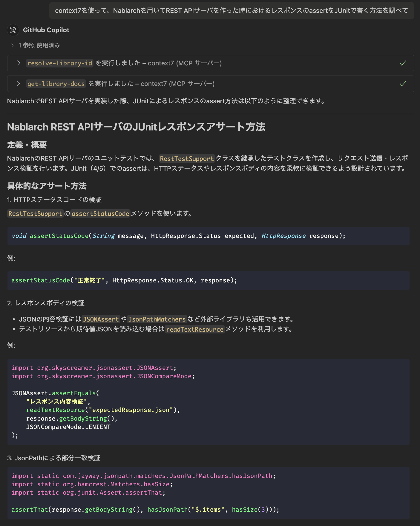The image size is (420, 526).
Task: Click the void assertStatusCode signature code block
Action: pos(208,236)
